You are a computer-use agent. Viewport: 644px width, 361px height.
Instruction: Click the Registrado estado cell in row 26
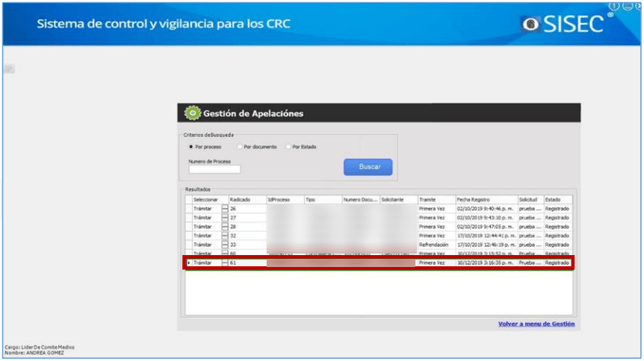(x=557, y=209)
